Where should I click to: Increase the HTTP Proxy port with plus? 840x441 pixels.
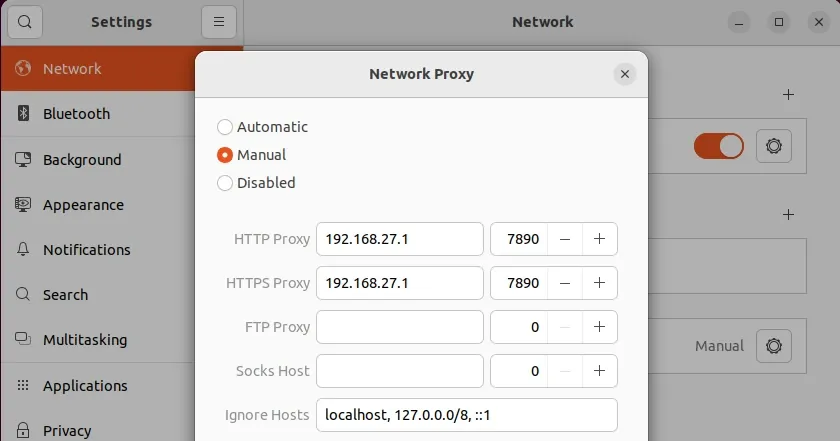[599, 239]
